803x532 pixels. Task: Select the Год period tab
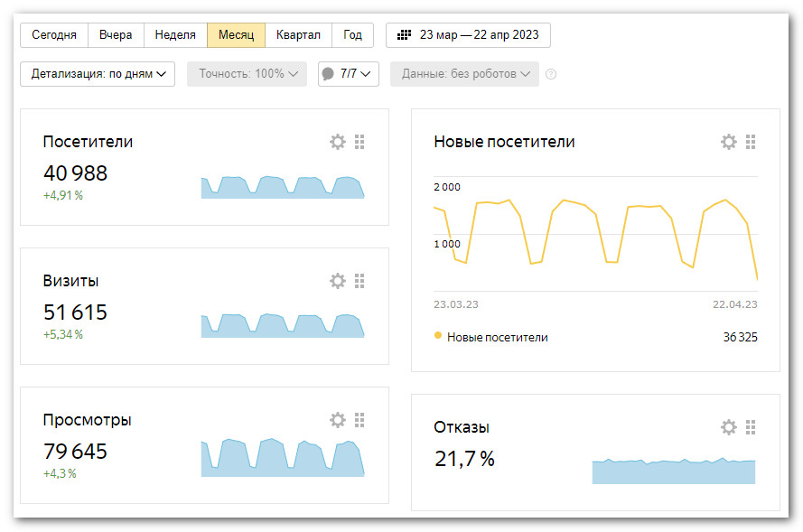352,35
